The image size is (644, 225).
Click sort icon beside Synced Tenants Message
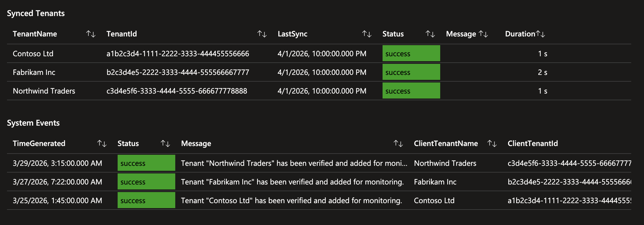pyautogui.click(x=483, y=34)
